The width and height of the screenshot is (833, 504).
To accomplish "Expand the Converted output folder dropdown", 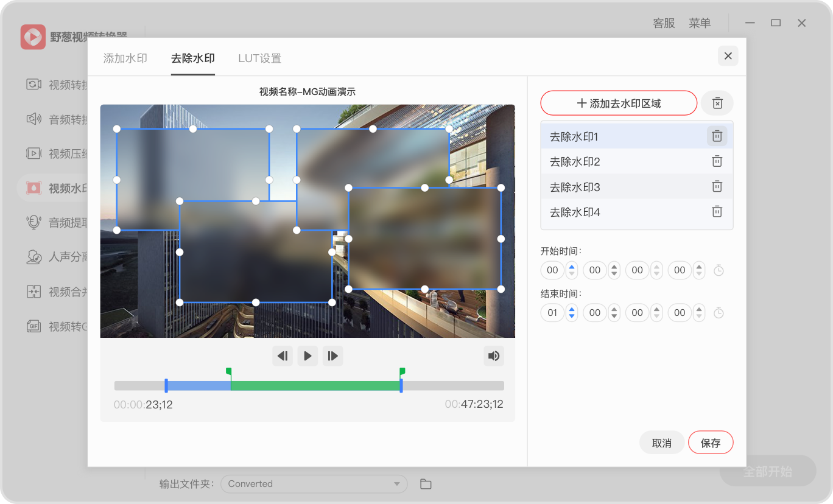I will [x=397, y=484].
